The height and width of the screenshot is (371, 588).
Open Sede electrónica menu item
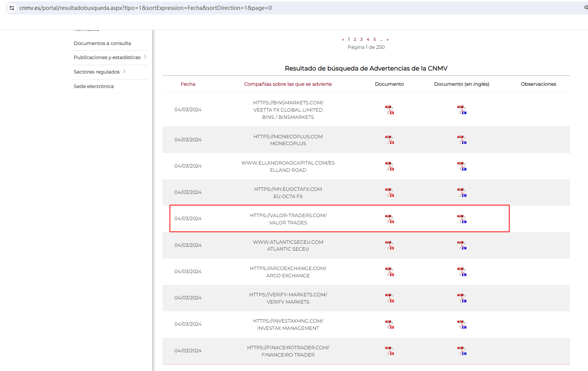[94, 86]
